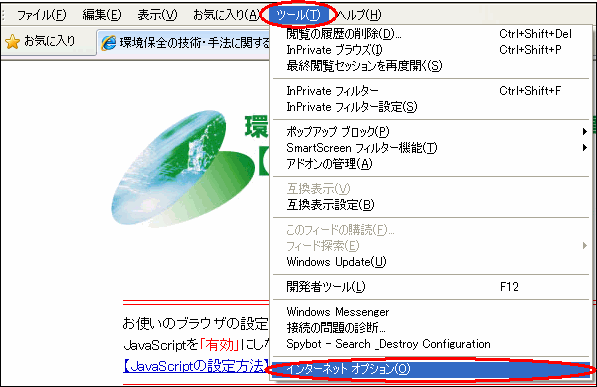This screenshot has height=387, width=597.
Task: Click the water-and-green oval logo image
Action: point(182,168)
